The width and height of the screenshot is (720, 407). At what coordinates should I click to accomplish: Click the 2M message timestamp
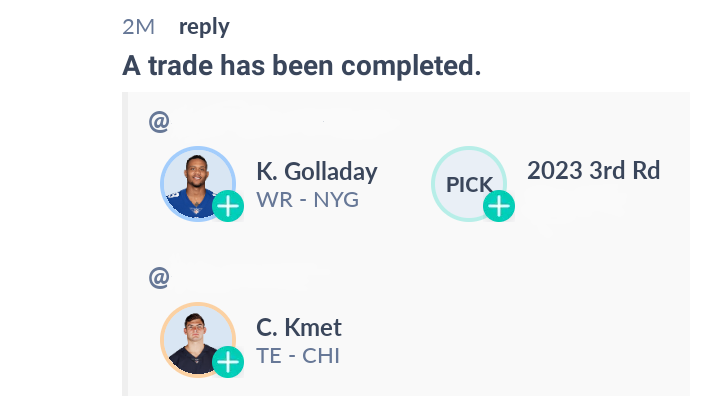[138, 27]
